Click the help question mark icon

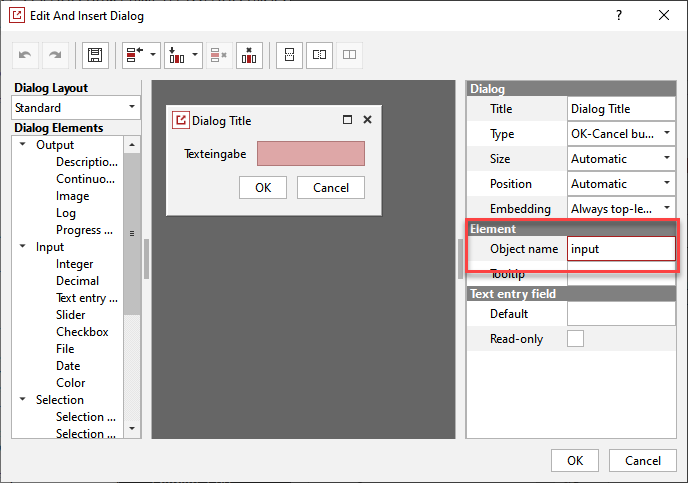[x=619, y=15]
